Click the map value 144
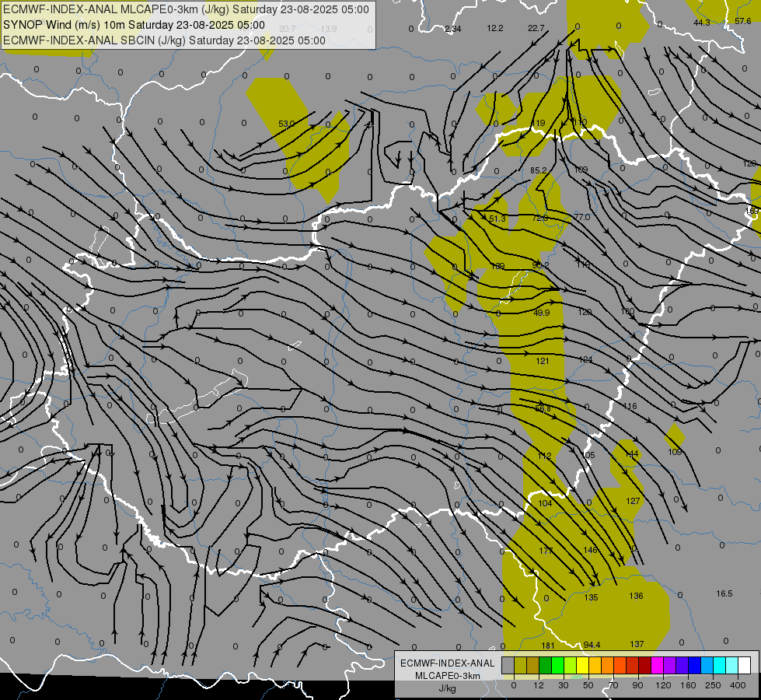Screen dimensions: 761x700 pos(631,454)
